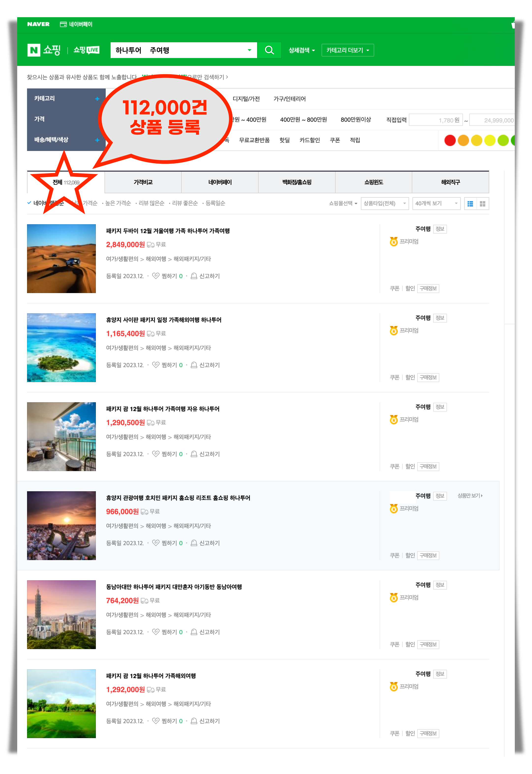
Task: Toggle the 무료교환반품 filter
Action: tap(254, 140)
